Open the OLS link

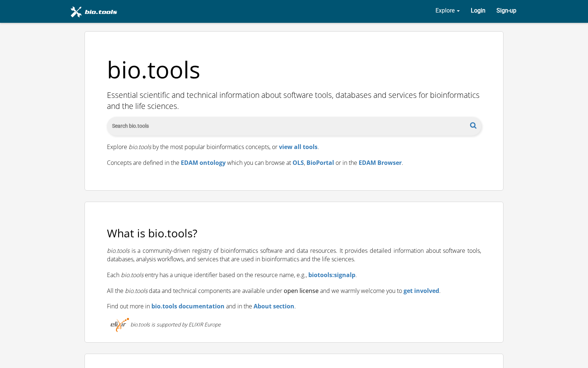(x=298, y=163)
